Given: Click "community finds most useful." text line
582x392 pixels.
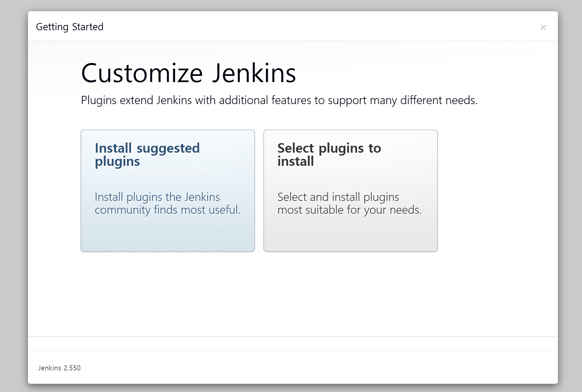Looking at the screenshot, I should 167,210.
